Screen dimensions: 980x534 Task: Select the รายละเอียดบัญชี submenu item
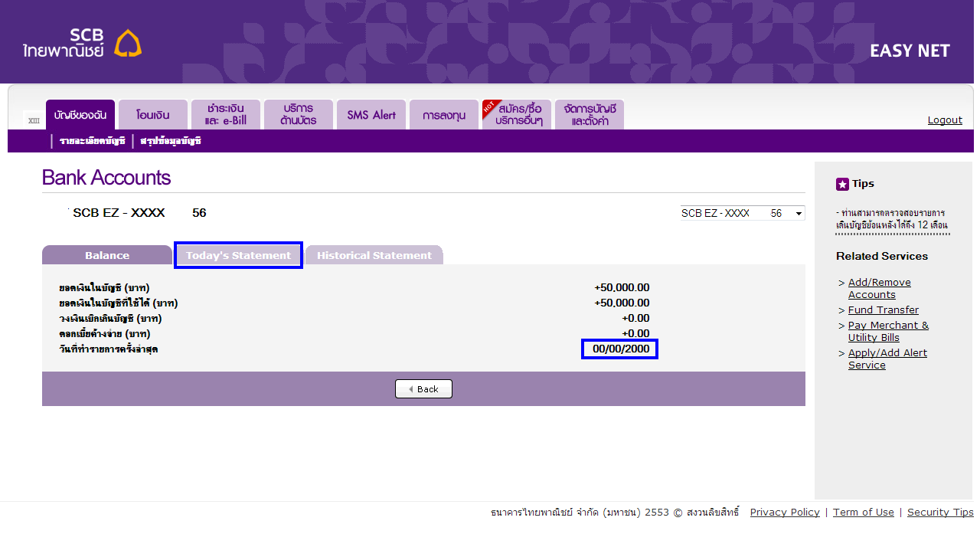coord(92,141)
